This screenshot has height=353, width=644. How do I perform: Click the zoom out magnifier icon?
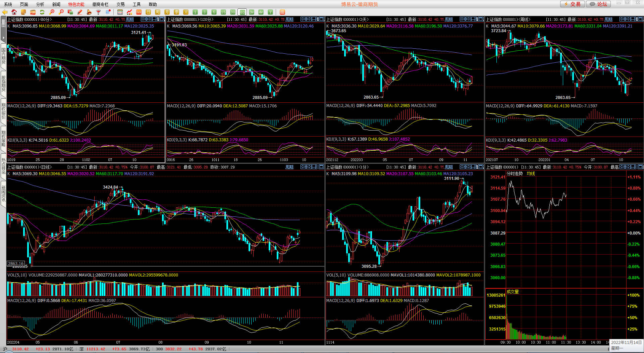[x=61, y=12]
